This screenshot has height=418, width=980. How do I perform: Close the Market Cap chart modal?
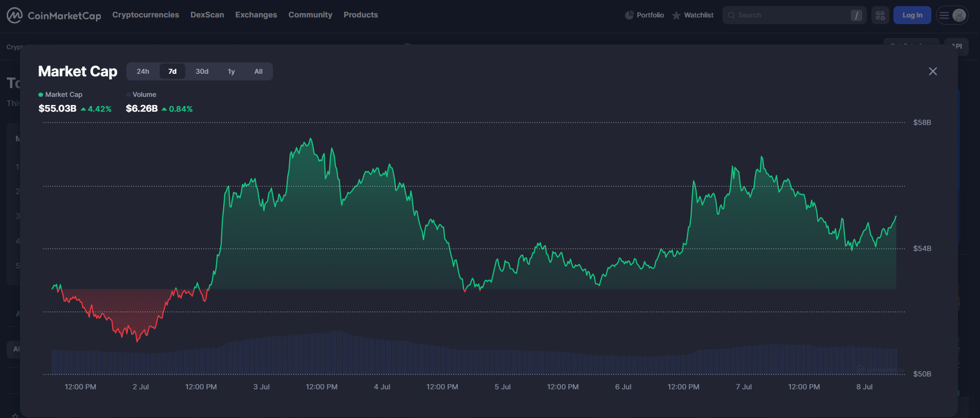[933, 72]
